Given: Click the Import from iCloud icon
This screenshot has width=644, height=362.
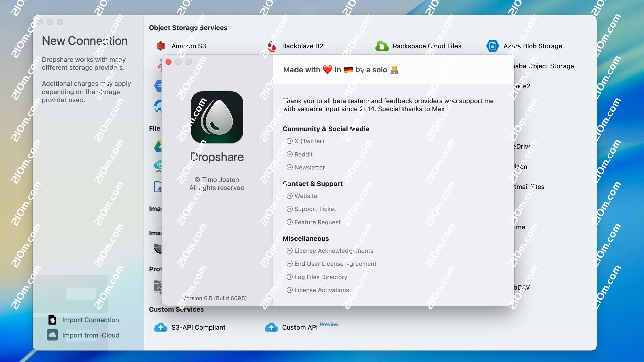Looking at the screenshot, I should click(52, 335).
